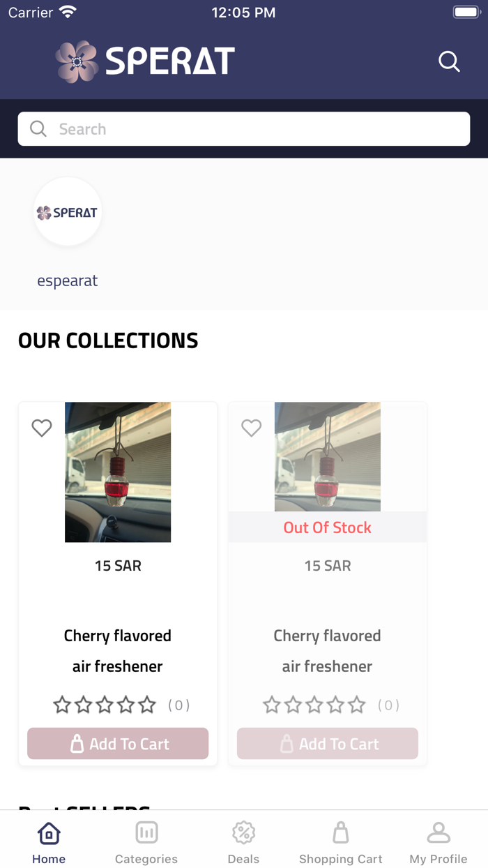The image size is (488, 868).
Task: Tap the Search input field
Action: click(243, 128)
